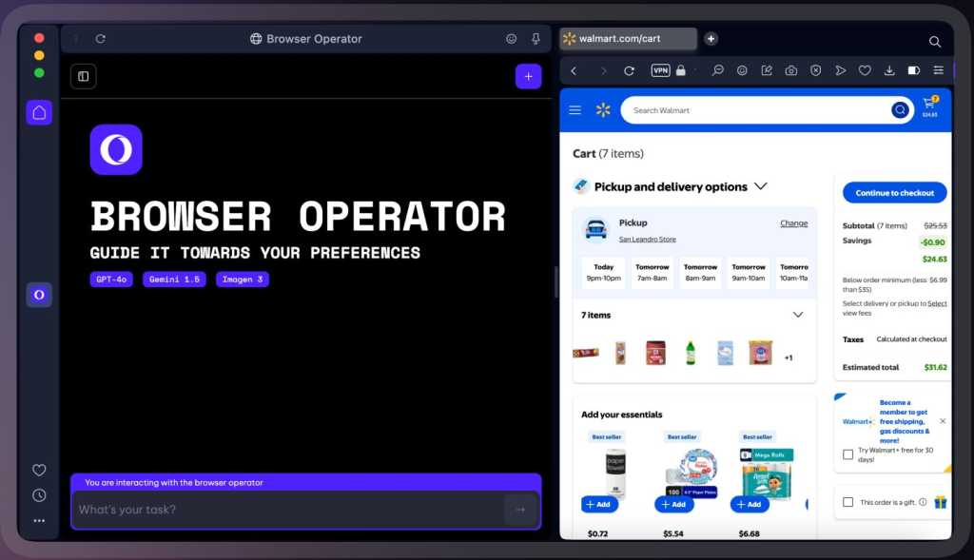Open the browser menu with three lines icon
Image resolution: width=974 pixels, height=560 pixels.
point(937,69)
